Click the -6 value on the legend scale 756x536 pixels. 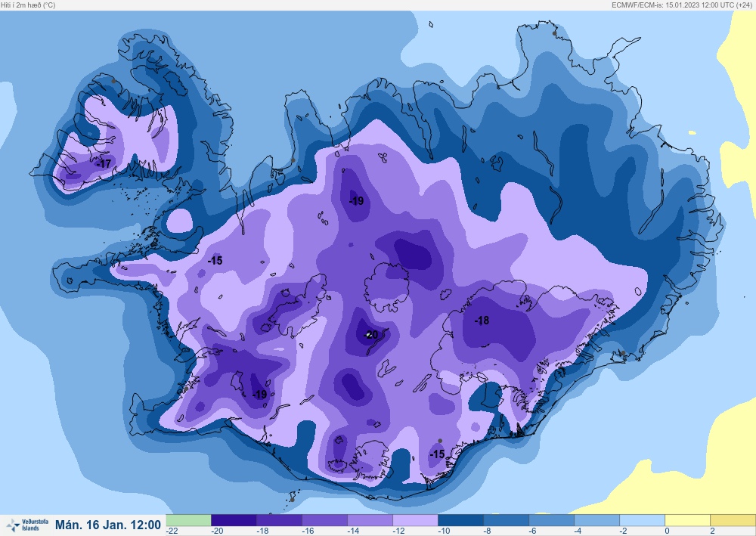(x=533, y=531)
